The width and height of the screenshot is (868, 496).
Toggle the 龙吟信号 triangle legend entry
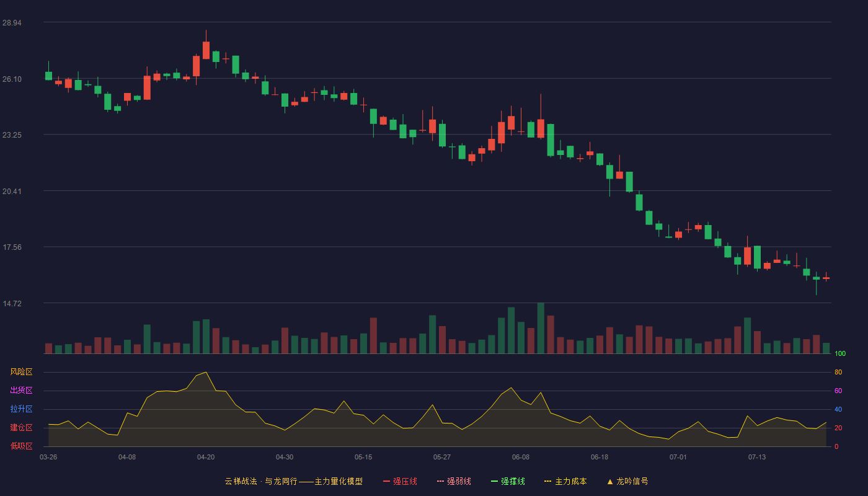click(627, 481)
